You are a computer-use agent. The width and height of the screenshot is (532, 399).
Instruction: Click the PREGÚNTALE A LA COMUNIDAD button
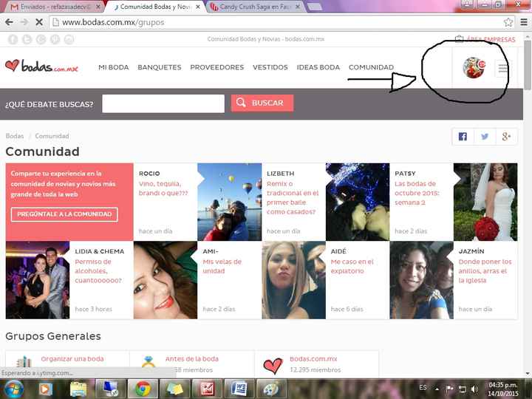64,214
